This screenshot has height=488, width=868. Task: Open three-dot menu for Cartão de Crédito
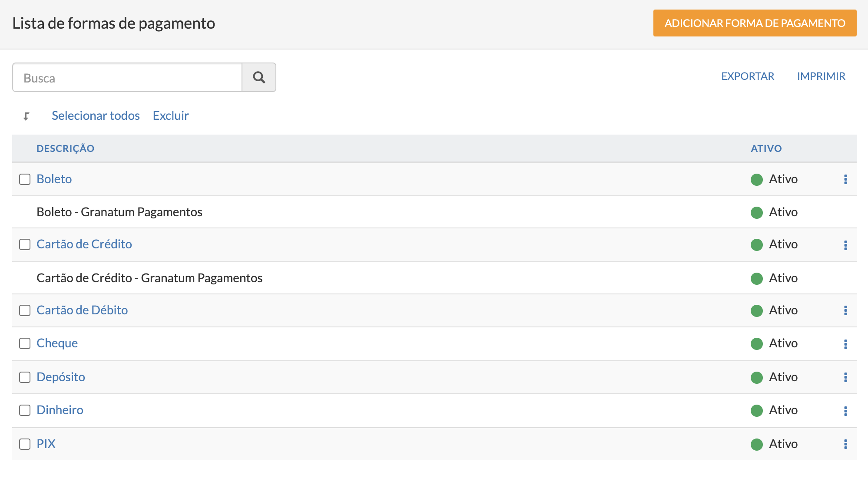(845, 245)
